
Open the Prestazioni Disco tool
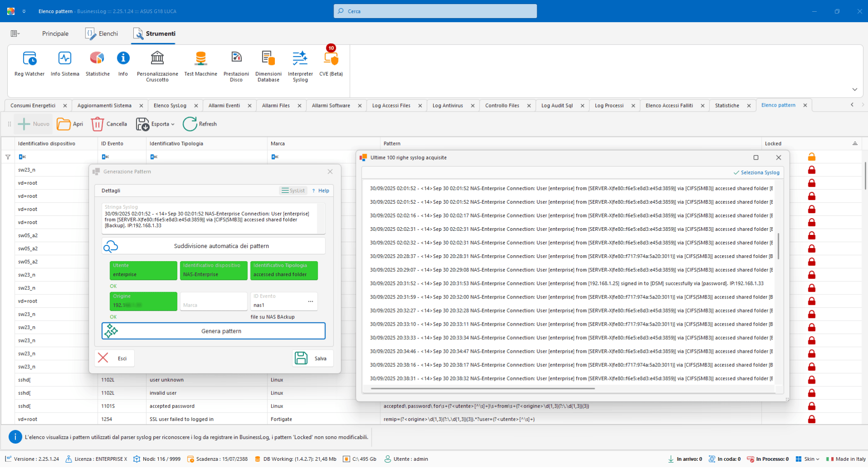point(236,66)
